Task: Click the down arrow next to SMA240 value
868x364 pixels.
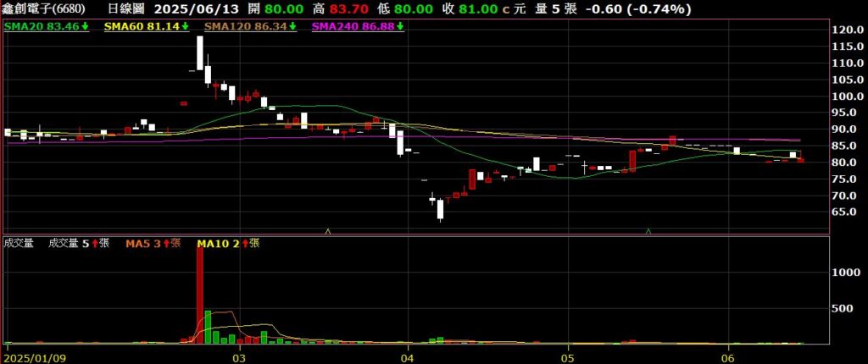Action: pos(400,26)
